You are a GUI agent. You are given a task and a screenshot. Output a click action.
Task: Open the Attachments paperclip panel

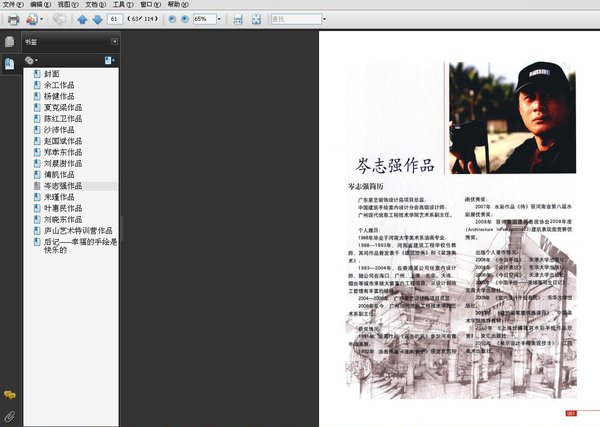click(x=9, y=414)
